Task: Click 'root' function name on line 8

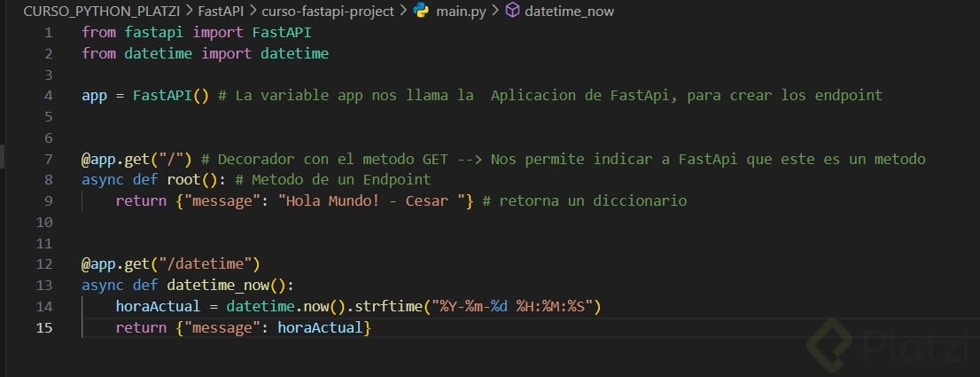Action: pos(183,180)
